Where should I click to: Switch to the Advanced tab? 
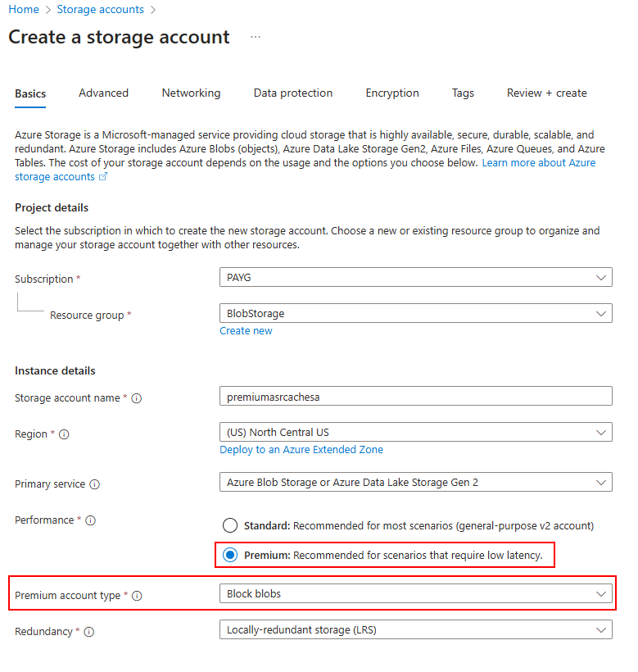pos(103,93)
